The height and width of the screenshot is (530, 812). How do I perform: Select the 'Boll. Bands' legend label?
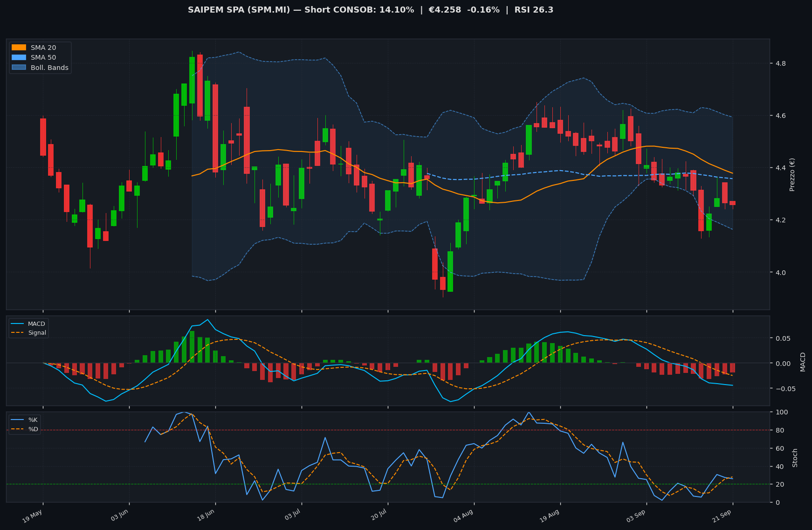click(x=49, y=68)
